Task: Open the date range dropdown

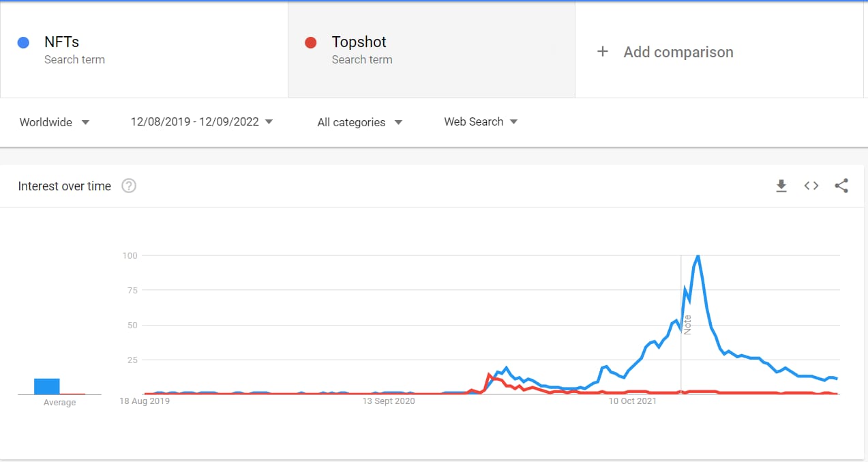Action: (x=202, y=121)
